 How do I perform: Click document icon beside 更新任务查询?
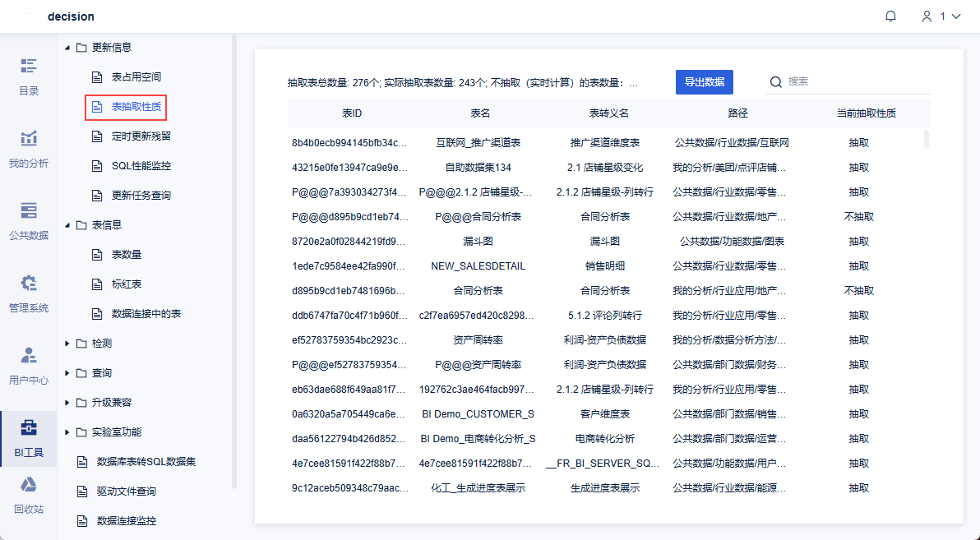point(97,196)
